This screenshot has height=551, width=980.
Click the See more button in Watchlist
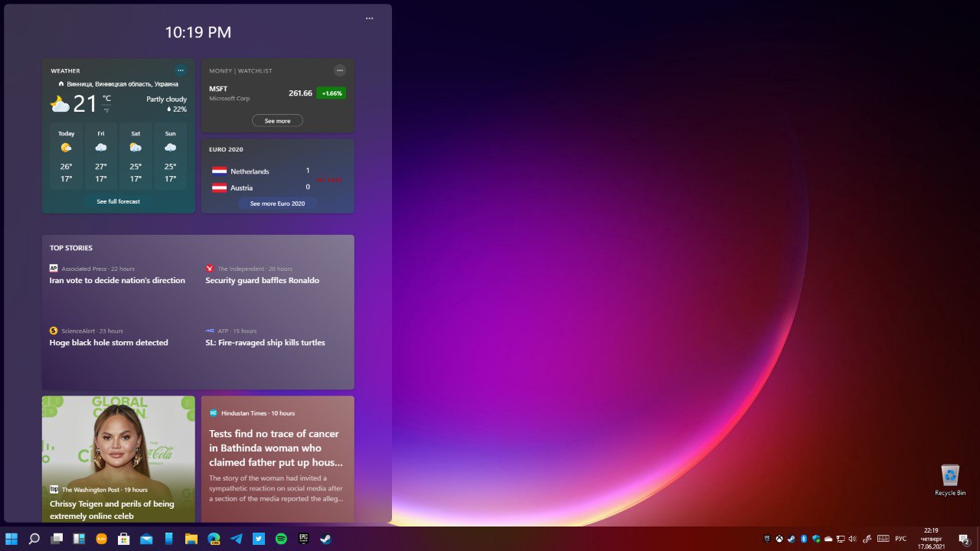tap(277, 121)
